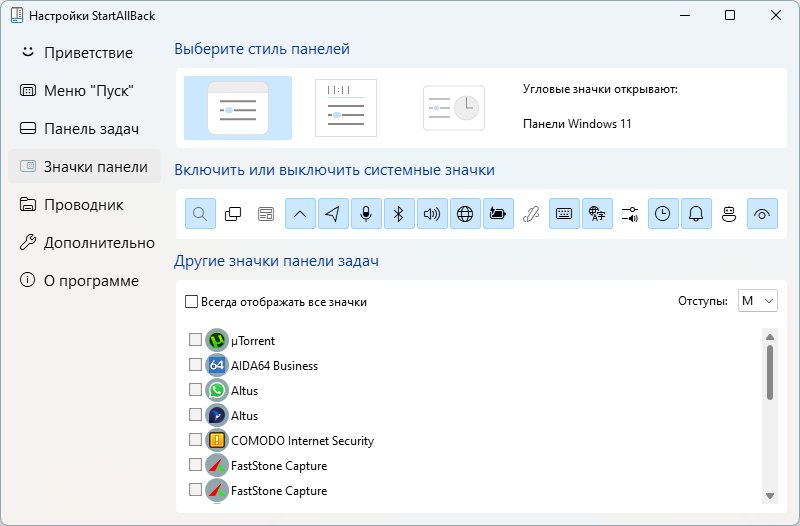Viewport: 800px width, 526px height.
Task: Check the µTorrent checkbox
Action: 195,339
